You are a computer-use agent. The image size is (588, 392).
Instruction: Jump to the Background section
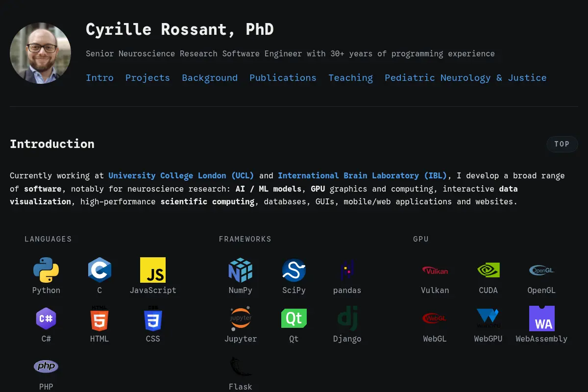(x=210, y=78)
